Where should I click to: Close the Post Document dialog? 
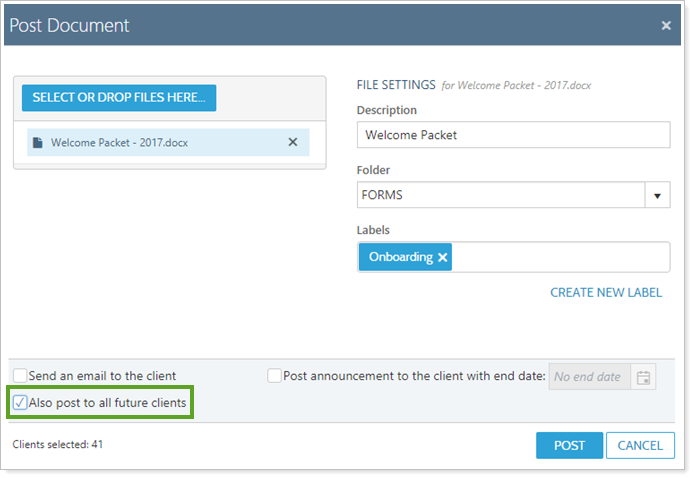[666, 26]
